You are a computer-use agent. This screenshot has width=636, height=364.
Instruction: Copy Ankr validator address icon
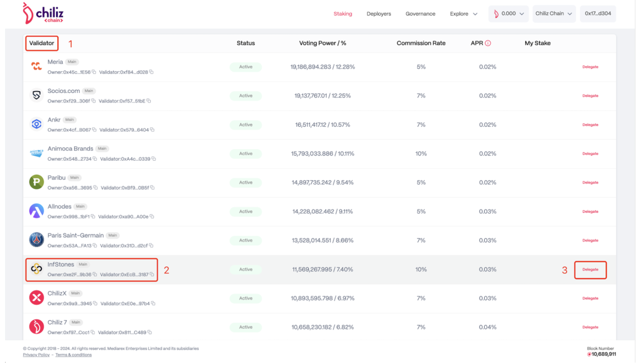pos(152,130)
